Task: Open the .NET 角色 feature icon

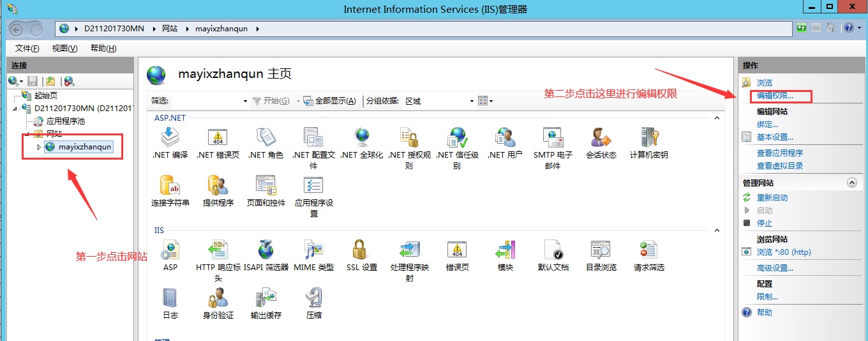Action: pos(266,137)
